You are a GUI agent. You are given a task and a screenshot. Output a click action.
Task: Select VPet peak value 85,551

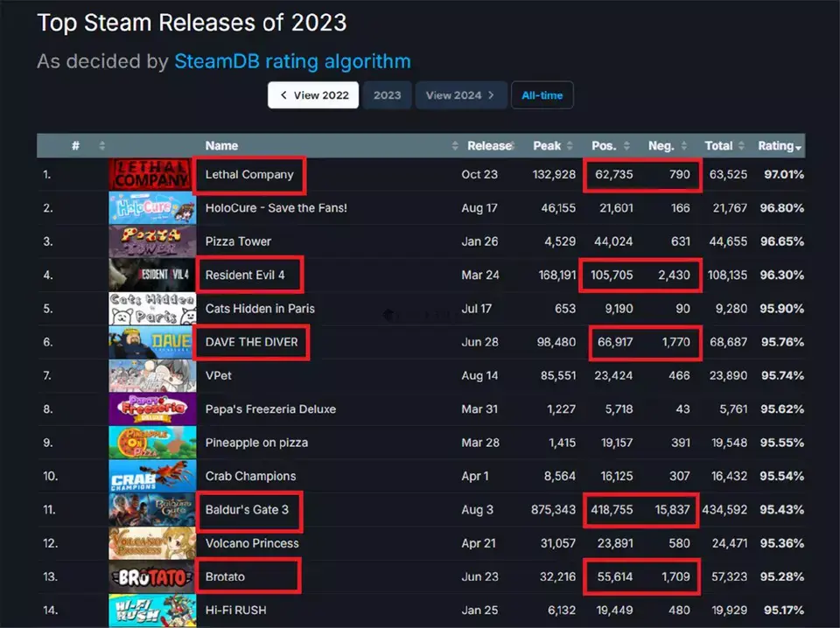tap(557, 376)
